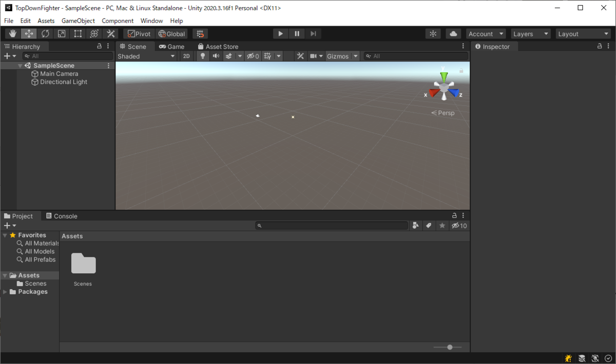The width and height of the screenshot is (616, 364).
Task: Toggle the Global handle rotation button
Action: pyautogui.click(x=171, y=34)
